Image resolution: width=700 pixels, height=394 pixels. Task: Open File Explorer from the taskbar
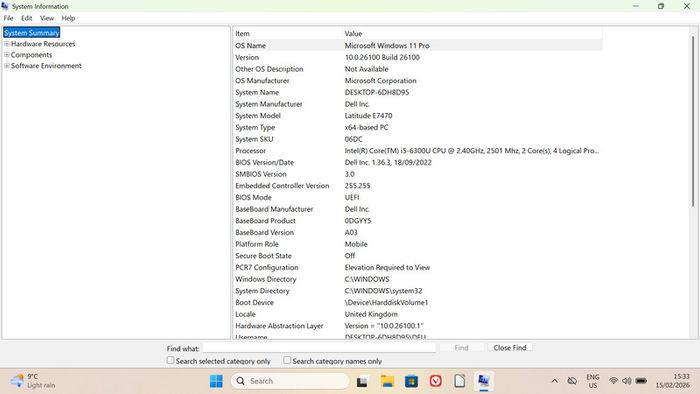point(387,381)
